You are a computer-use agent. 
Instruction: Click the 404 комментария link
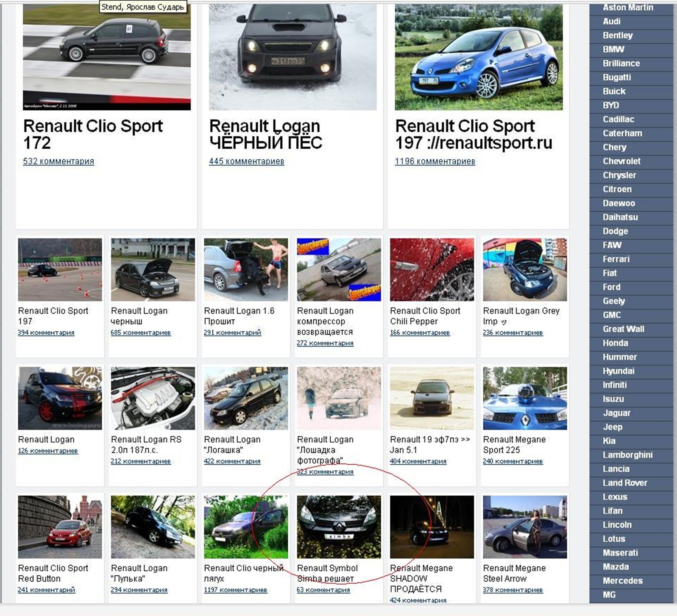point(418,461)
